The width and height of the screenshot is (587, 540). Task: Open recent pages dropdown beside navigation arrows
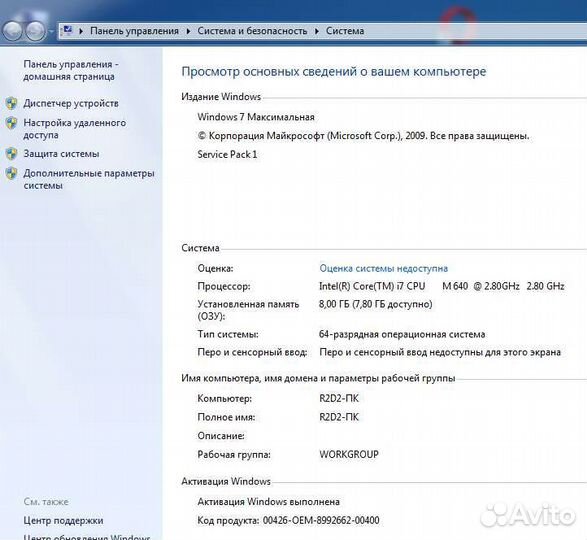[x=52, y=31]
